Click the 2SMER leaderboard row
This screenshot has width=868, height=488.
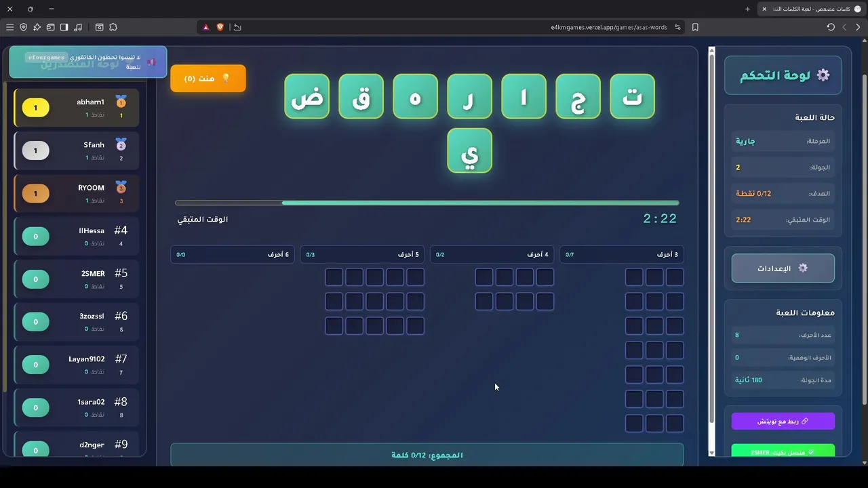(76, 279)
